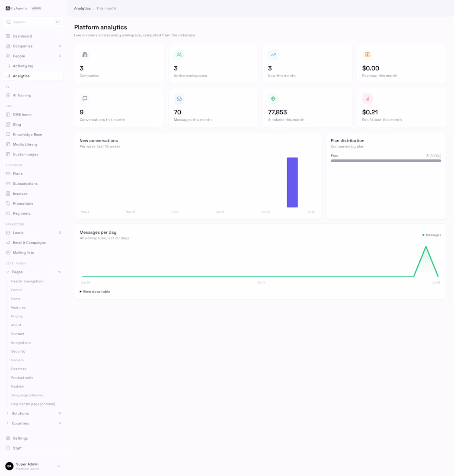Click the Settings gear icon
This screenshot has width=454, height=476.
point(8,438)
